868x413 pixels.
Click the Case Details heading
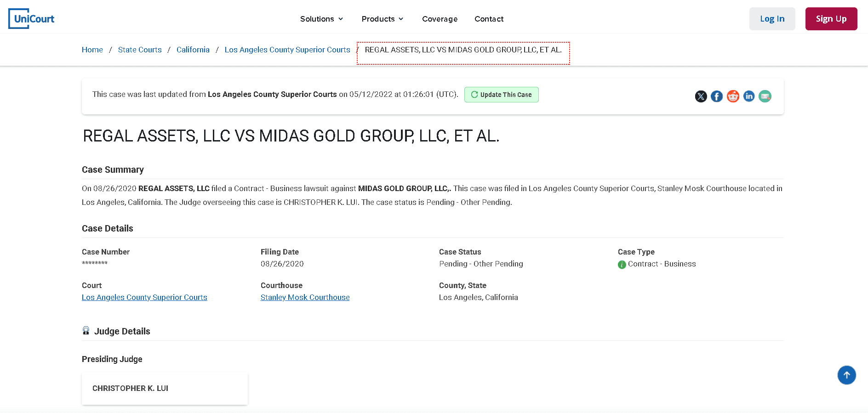pyautogui.click(x=108, y=228)
